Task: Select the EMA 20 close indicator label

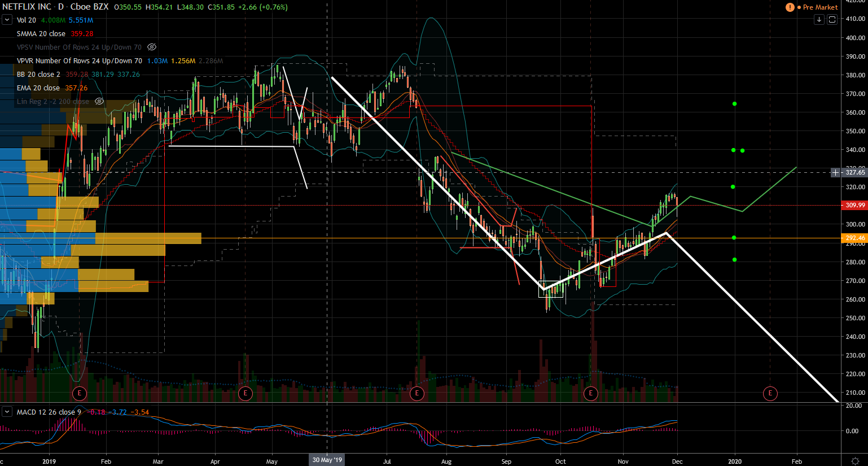Action: [38, 88]
